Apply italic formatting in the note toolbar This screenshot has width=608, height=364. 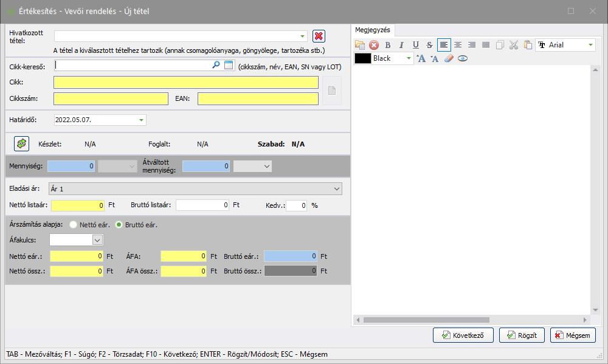click(x=401, y=45)
